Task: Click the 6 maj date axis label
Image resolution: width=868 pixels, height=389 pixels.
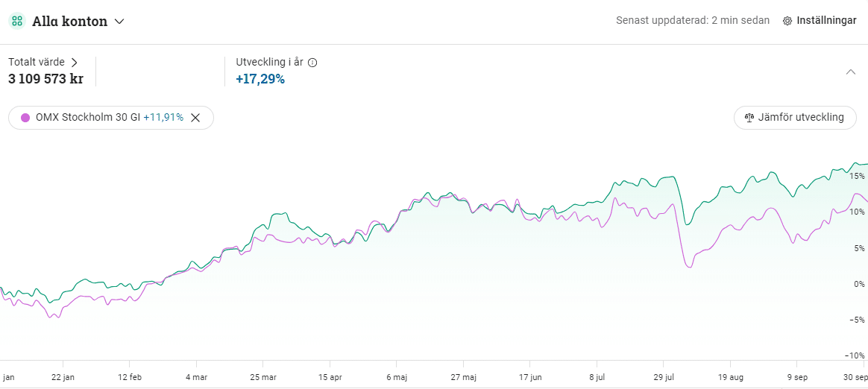Action: [x=396, y=377]
